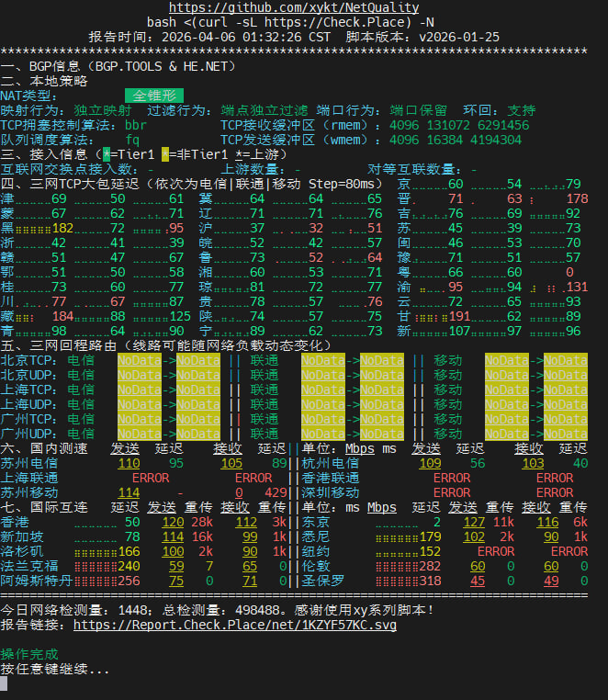Click the 一、BGP信息 section heading

pyautogui.click(x=118, y=66)
